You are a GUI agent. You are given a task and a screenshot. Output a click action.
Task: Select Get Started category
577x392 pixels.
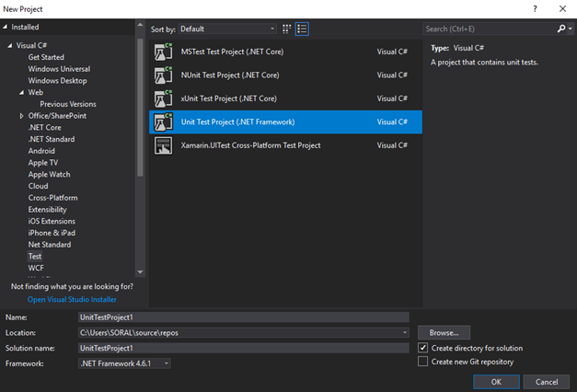[46, 57]
